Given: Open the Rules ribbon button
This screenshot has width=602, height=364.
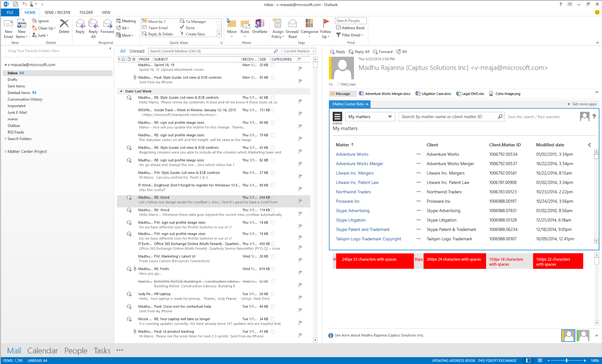Looking at the screenshot, I should coord(245,28).
